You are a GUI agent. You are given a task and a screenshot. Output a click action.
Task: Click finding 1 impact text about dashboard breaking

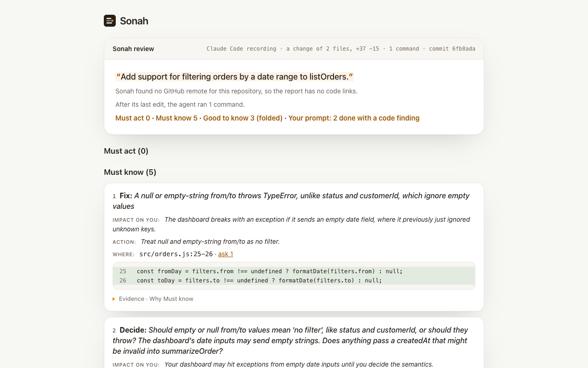tap(291, 224)
